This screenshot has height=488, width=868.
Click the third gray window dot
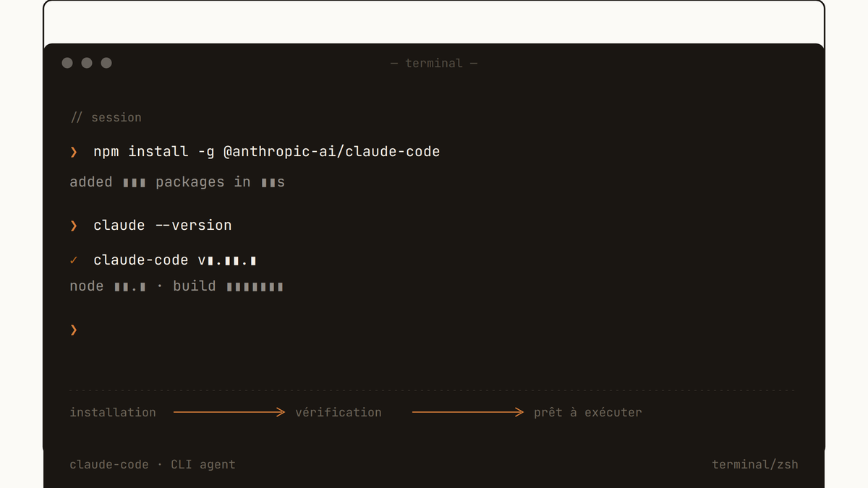[x=106, y=63]
